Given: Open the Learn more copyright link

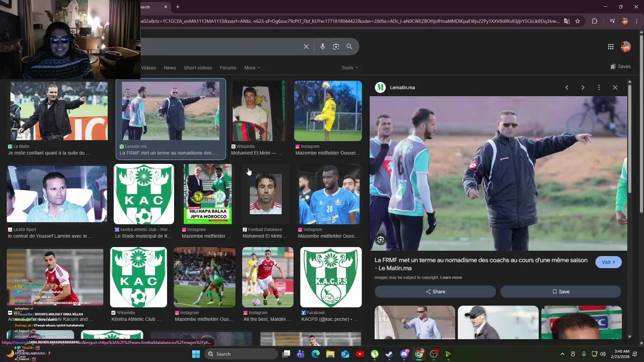Looking at the screenshot, I should coord(451,278).
